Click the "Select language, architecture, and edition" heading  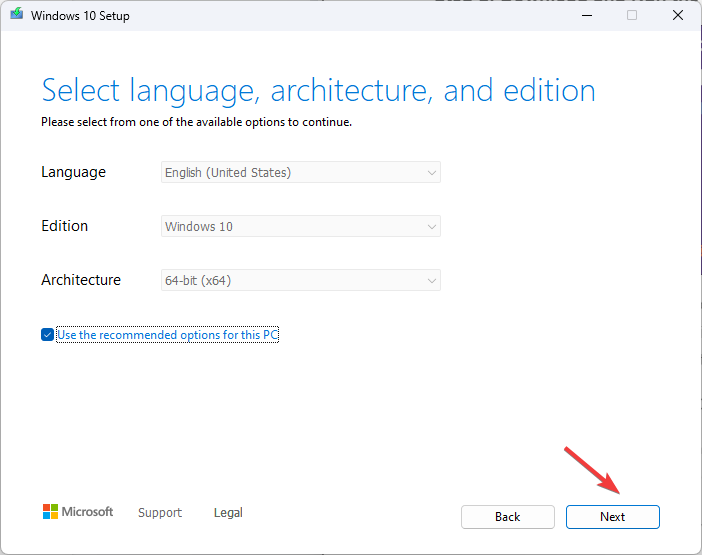click(318, 91)
